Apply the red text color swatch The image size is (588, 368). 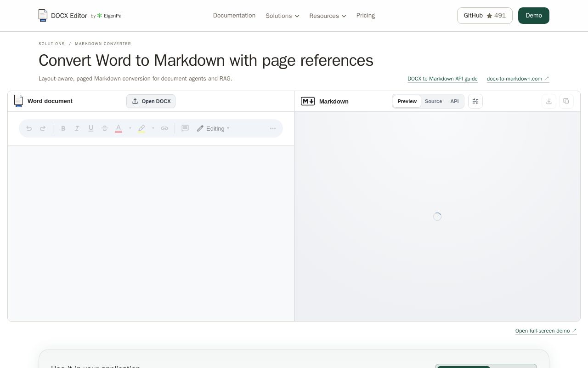pyautogui.click(x=119, y=128)
